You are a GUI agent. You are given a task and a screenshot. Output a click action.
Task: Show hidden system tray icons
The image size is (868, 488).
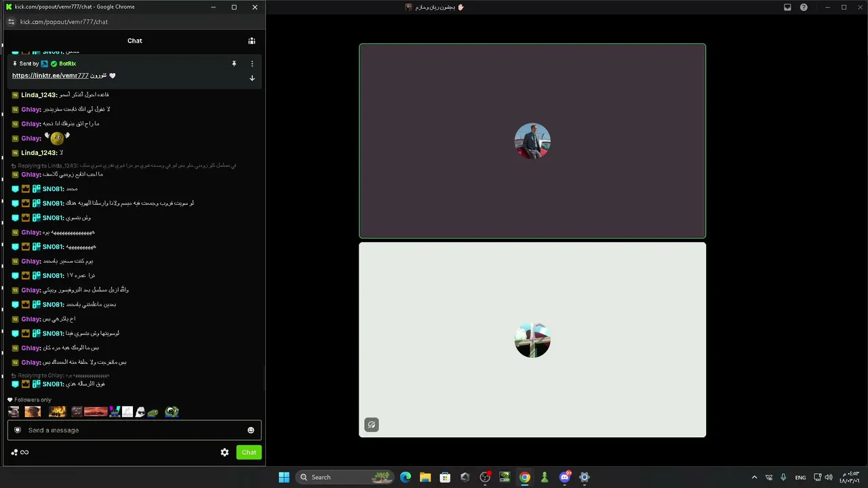pos(754,477)
